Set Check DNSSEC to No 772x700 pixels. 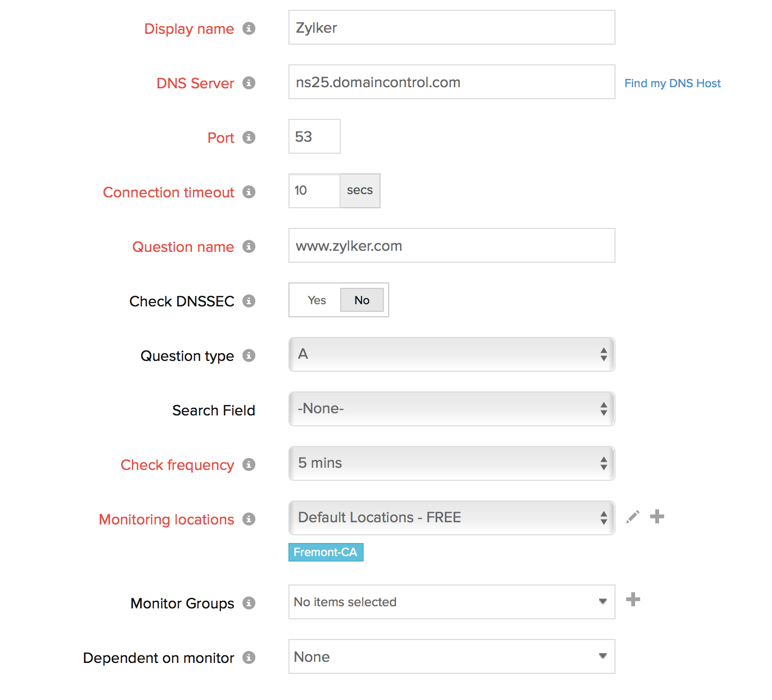361,300
